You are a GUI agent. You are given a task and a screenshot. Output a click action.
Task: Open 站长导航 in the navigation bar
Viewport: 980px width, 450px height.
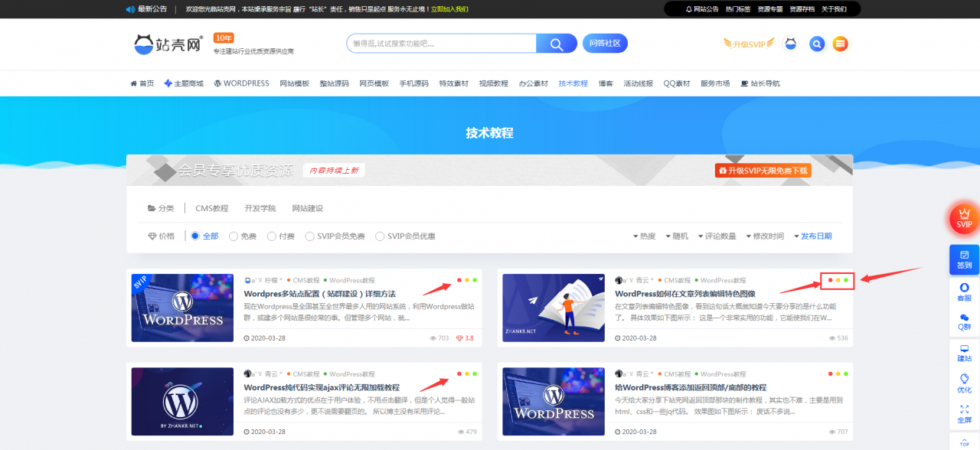coord(760,83)
